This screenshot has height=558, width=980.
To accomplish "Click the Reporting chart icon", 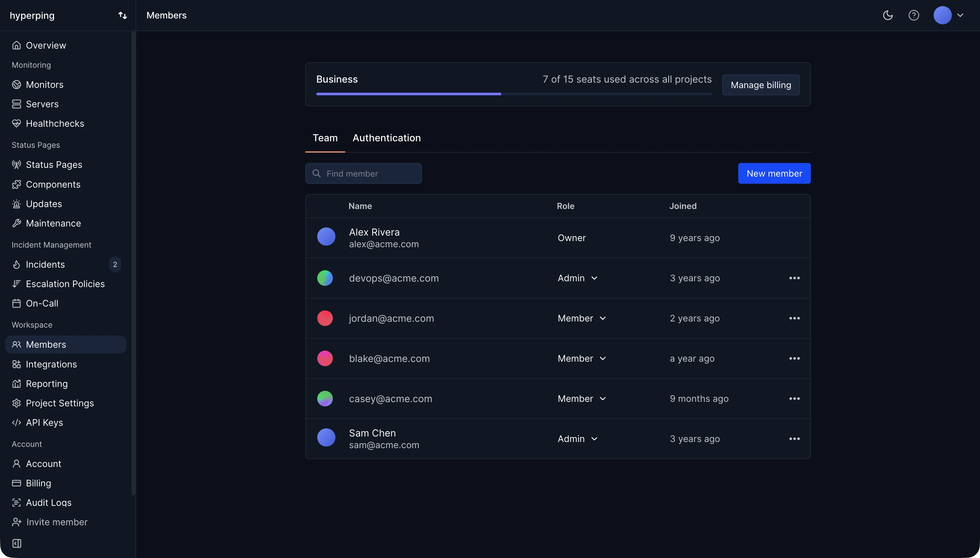I will (x=17, y=384).
